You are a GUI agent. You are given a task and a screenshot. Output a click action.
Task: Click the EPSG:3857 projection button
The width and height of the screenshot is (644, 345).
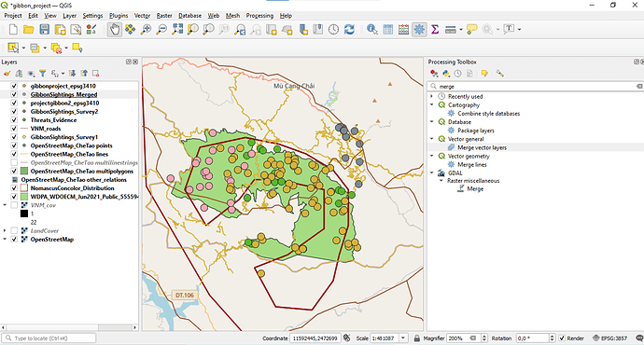609,338
